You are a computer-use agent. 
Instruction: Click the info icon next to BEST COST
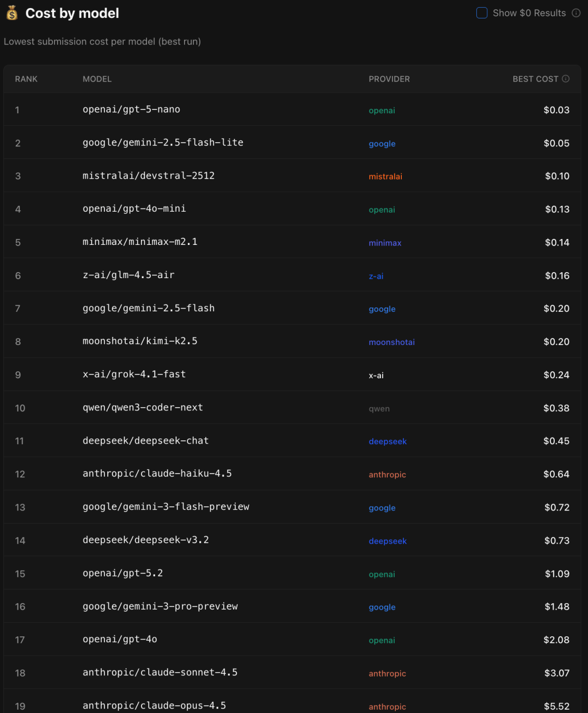pos(565,78)
